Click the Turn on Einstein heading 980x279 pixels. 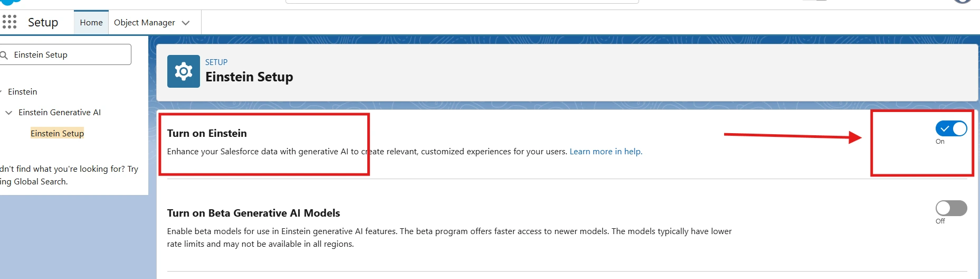click(x=207, y=133)
